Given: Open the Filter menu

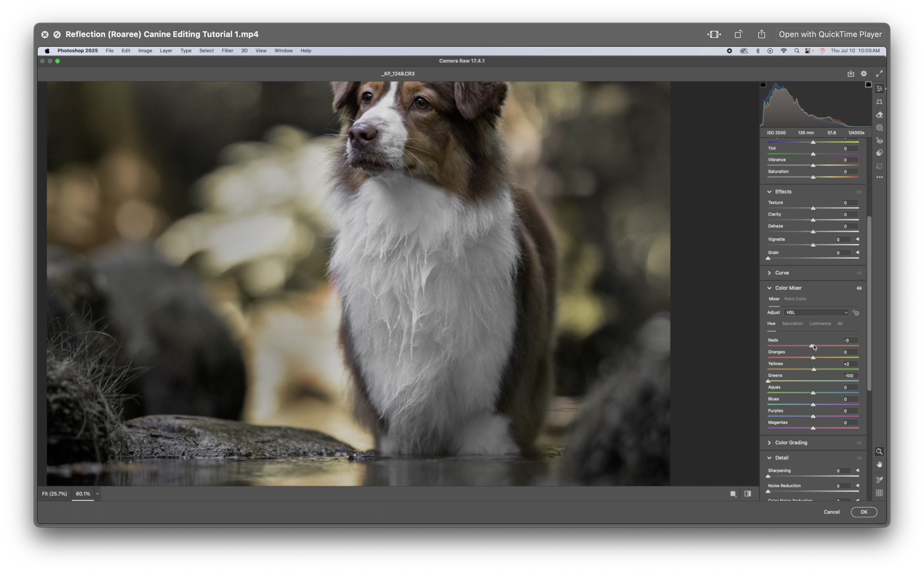Looking at the screenshot, I should (x=227, y=51).
